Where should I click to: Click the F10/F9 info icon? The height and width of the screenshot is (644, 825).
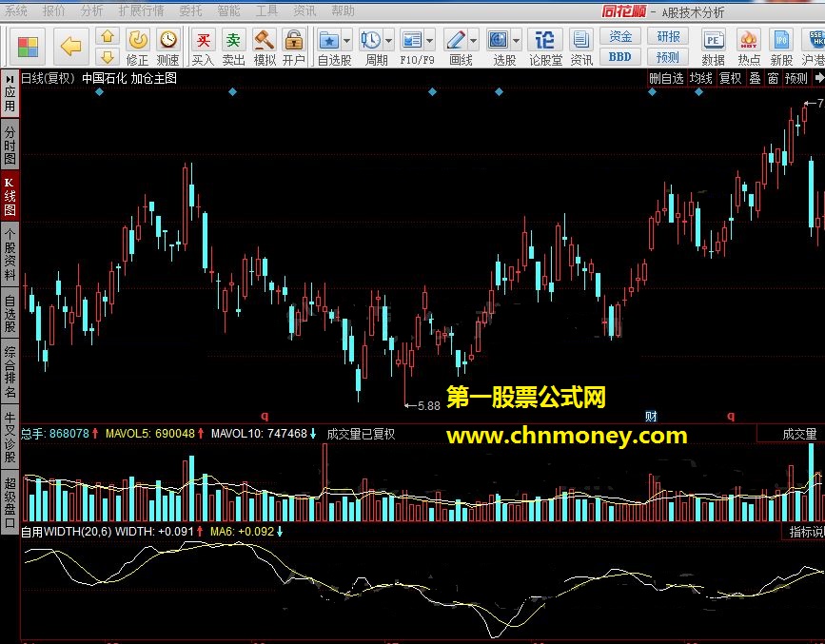tap(412, 40)
